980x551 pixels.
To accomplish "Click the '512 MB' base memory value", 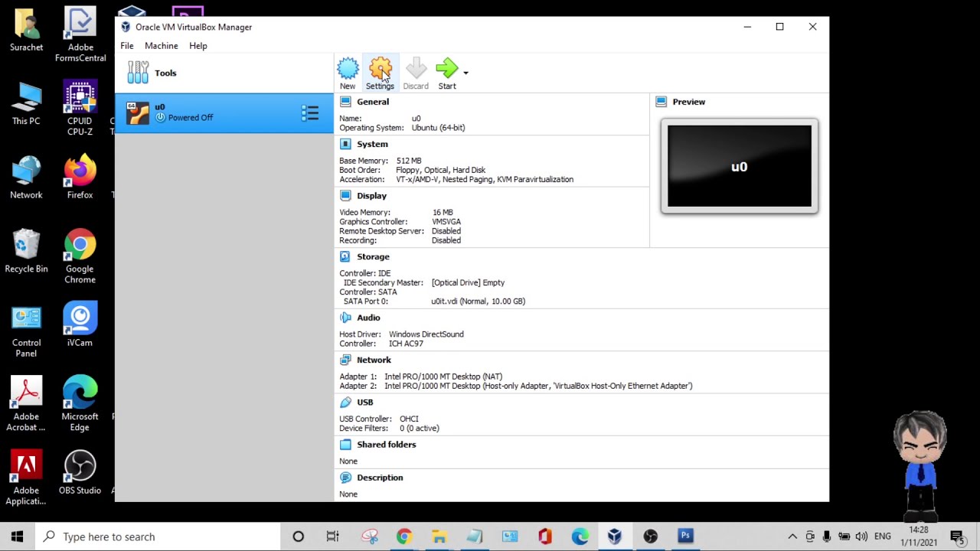I will point(409,161).
